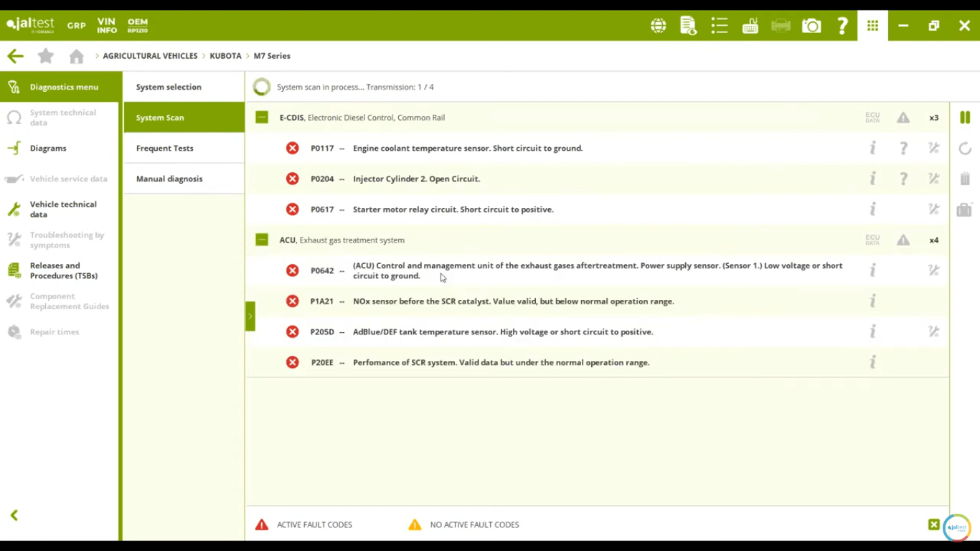Collapse the left sidebar chevron
This screenshot has width=980, height=551.
(x=14, y=515)
